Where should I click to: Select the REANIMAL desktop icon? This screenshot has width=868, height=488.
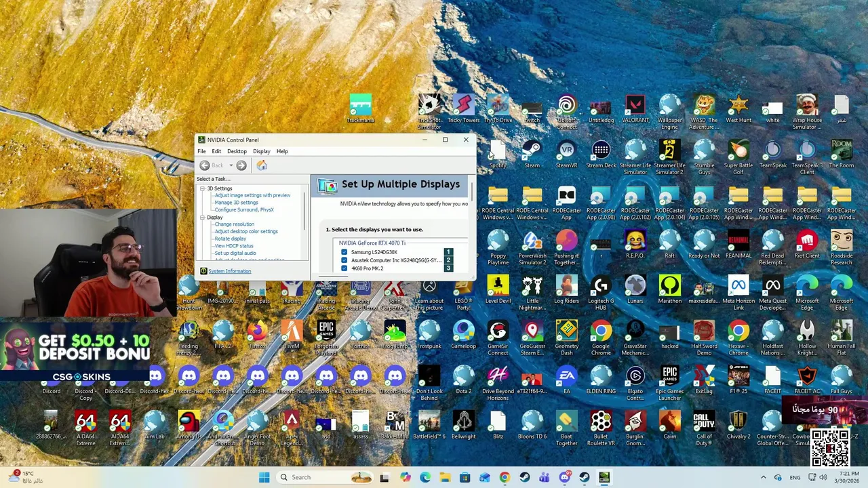pos(738,245)
